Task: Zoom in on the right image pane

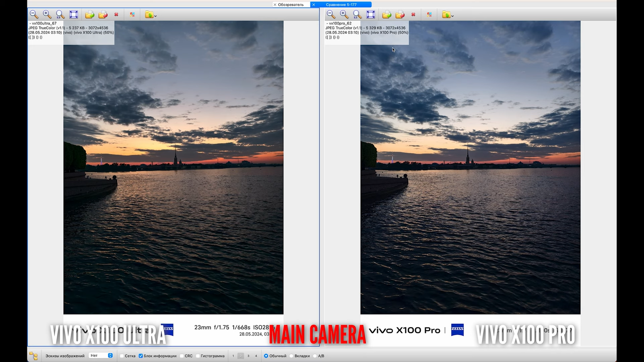Action: (x=344, y=14)
